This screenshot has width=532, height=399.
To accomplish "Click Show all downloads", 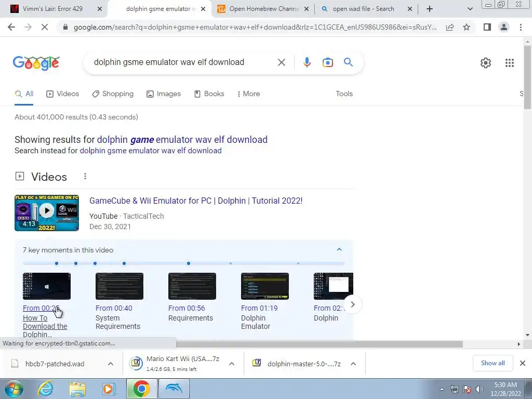I will point(493,363).
